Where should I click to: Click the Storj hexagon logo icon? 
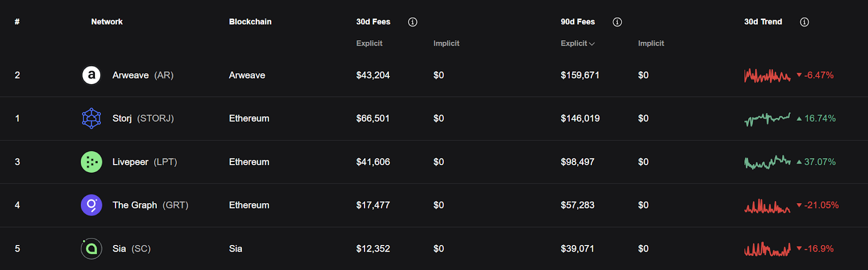point(91,118)
